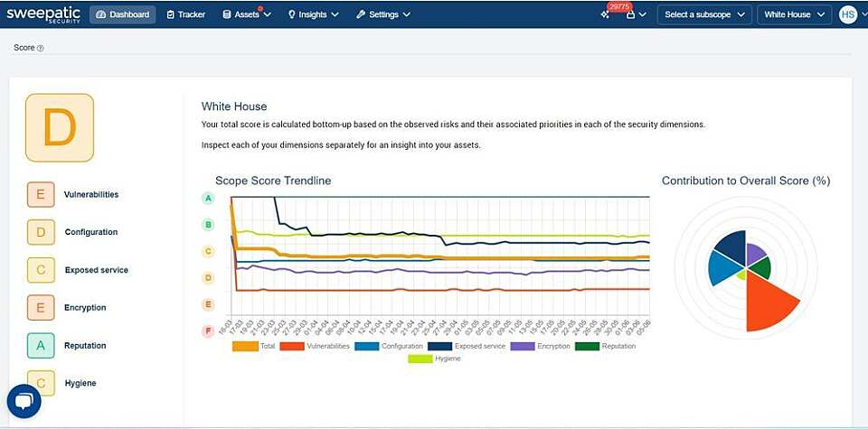
Task: Click the Insights lightbulb icon
Action: pos(292,15)
